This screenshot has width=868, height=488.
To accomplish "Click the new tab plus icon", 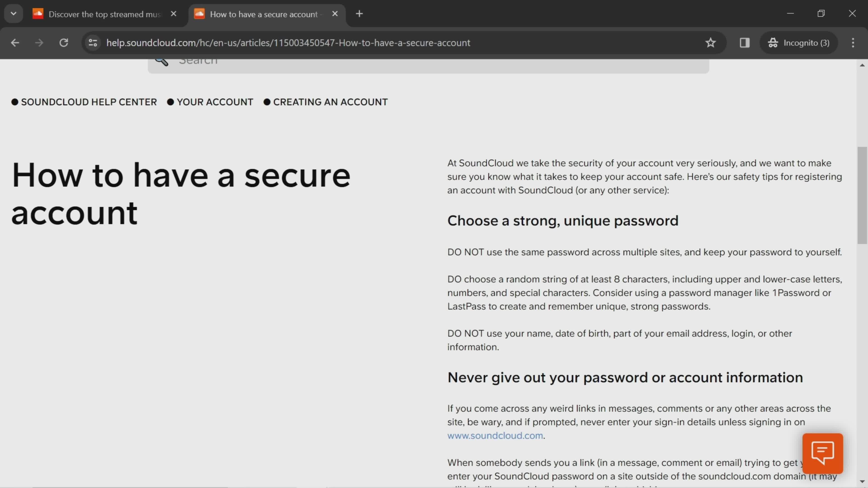I will [x=359, y=14].
